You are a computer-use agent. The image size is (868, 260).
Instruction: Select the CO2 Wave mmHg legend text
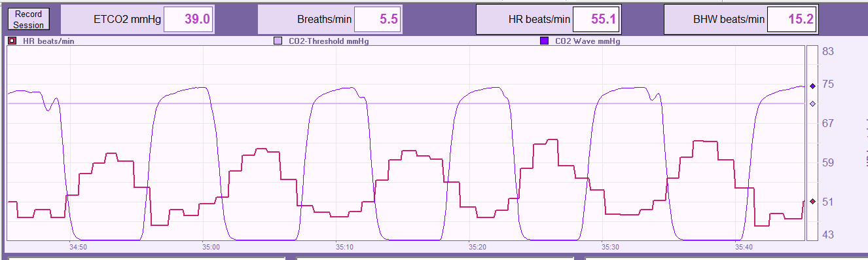(587, 41)
